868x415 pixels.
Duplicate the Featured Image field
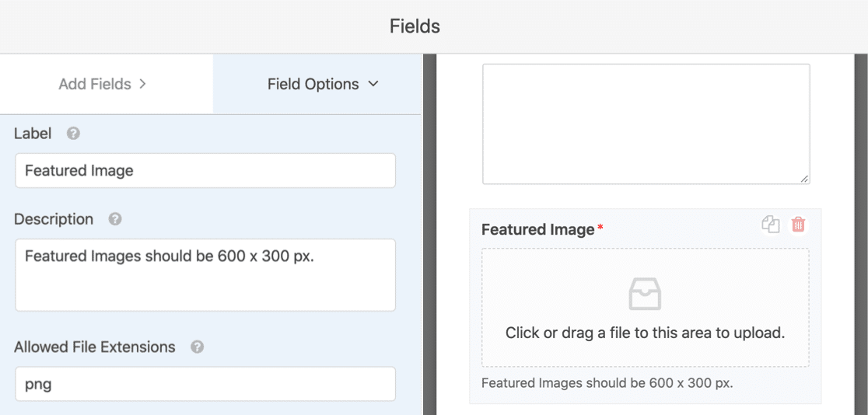point(770,225)
